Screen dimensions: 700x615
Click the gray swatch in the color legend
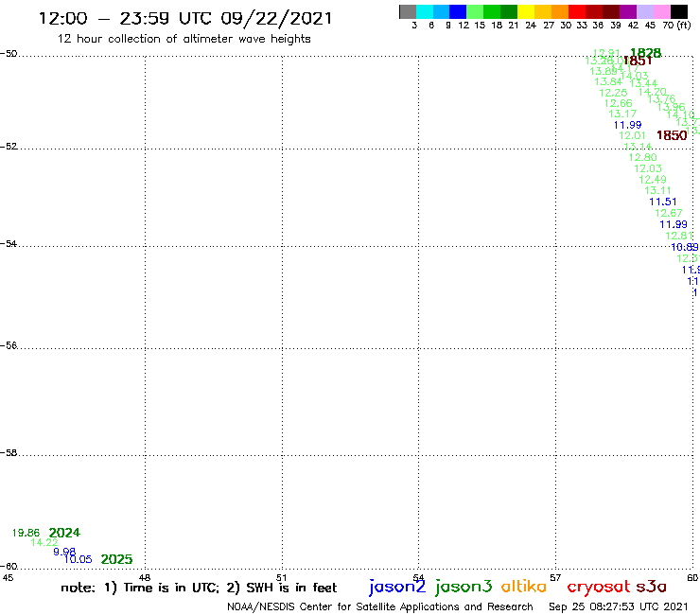408,11
